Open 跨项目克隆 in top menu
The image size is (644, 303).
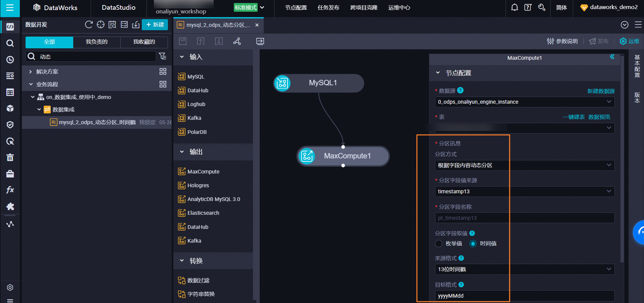364,7
